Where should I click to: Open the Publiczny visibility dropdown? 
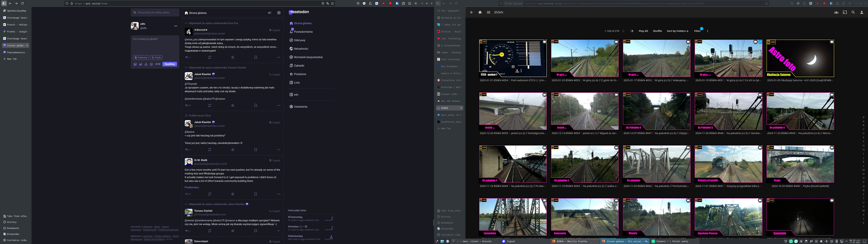pos(141,58)
